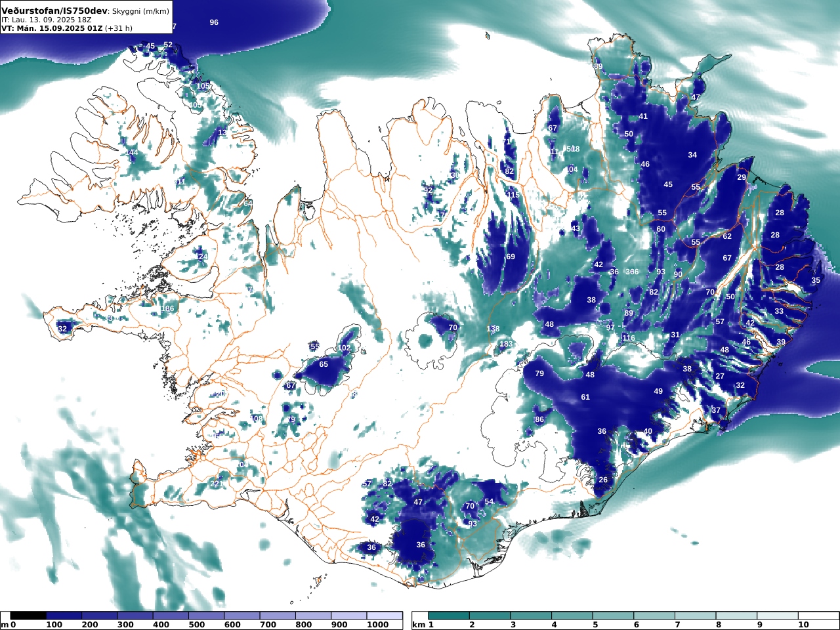
Task: Click the IT: Lau. 13. 09. 2025 18Z line
Action: [x=47, y=20]
